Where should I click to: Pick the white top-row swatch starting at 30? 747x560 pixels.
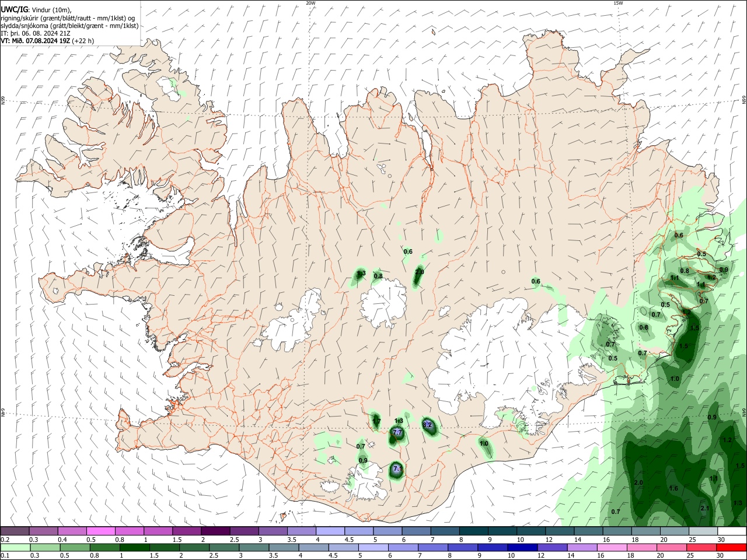732,531
